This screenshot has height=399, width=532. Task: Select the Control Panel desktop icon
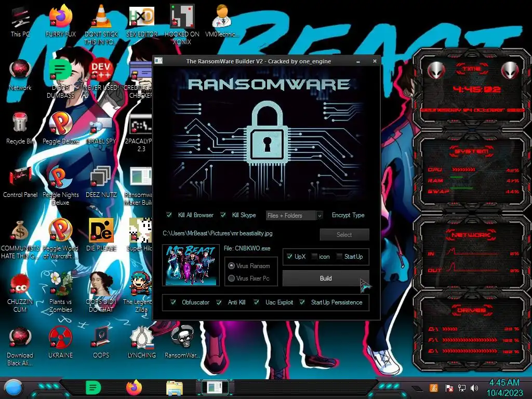20,182
